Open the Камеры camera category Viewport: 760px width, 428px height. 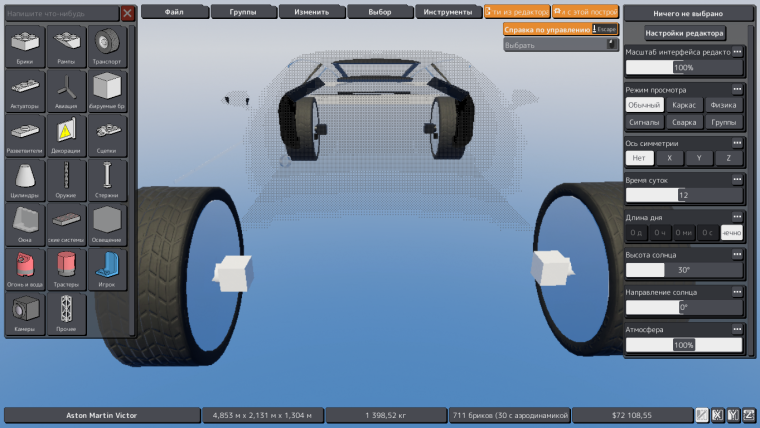[x=25, y=314]
